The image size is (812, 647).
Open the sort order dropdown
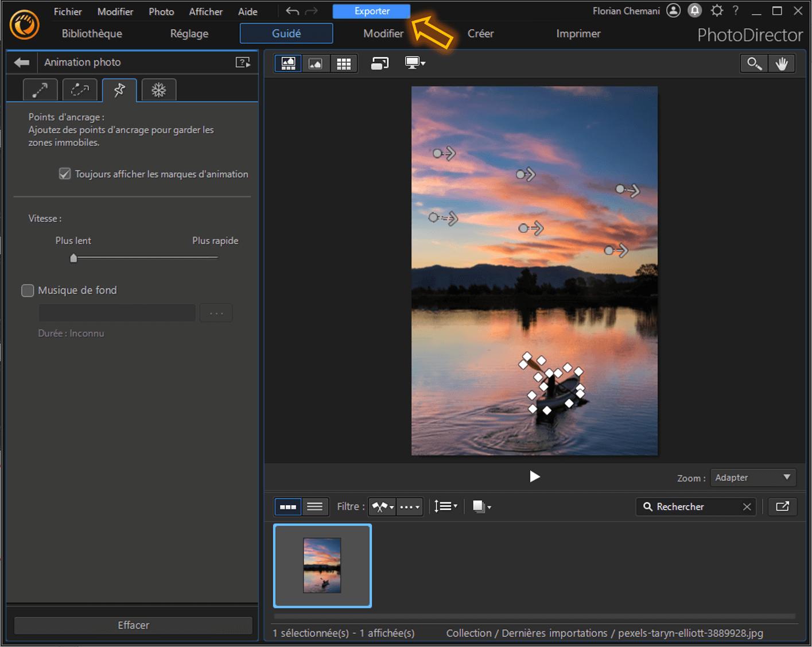coord(446,506)
